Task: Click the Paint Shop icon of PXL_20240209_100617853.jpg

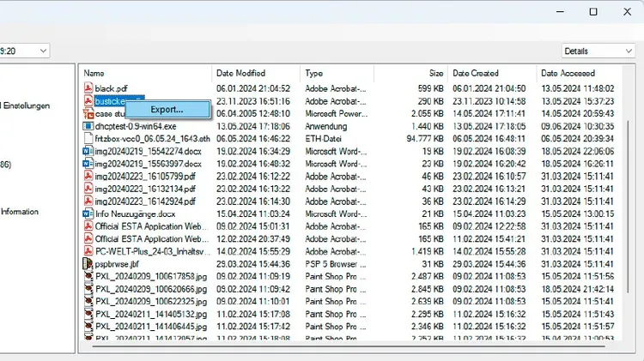Action: tap(88, 276)
